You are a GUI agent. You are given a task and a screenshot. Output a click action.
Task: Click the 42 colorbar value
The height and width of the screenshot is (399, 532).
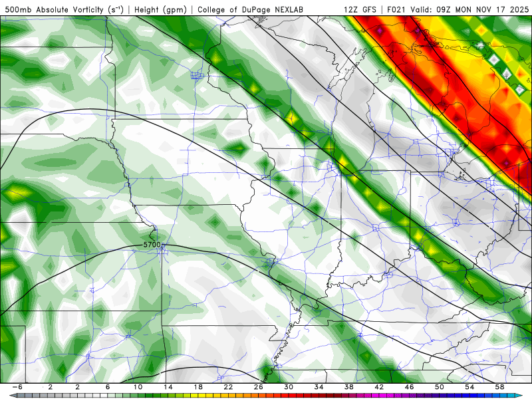379,387
